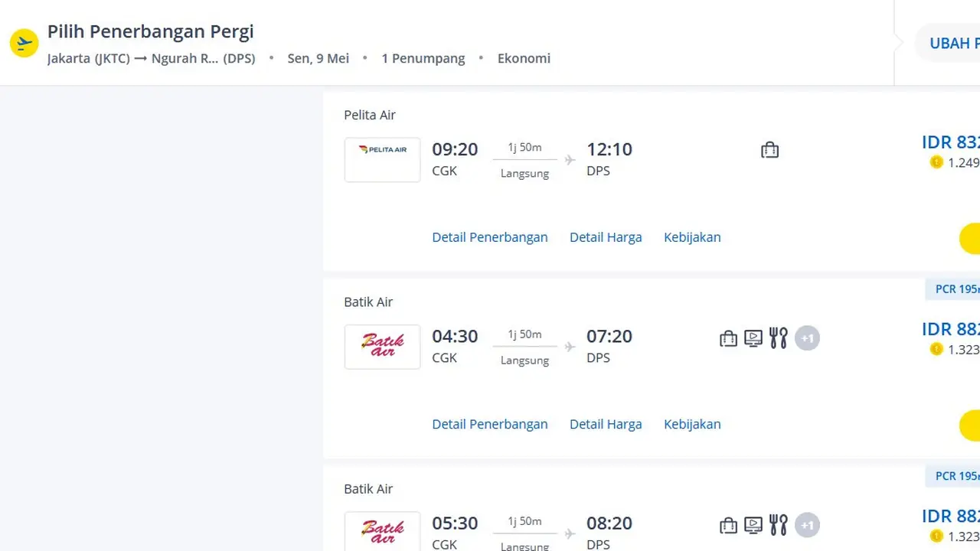Click the 'Pilih Penerbangan Pergi' header title
Viewport: 980px width, 551px height.
150,31
